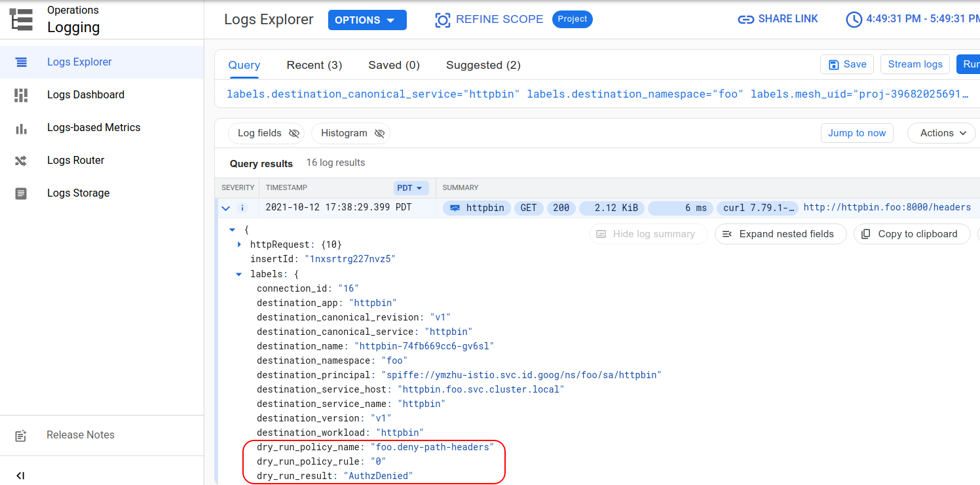Open Logs Dashboard from the sidebar
Screen dimensions: 980x485
point(85,95)
